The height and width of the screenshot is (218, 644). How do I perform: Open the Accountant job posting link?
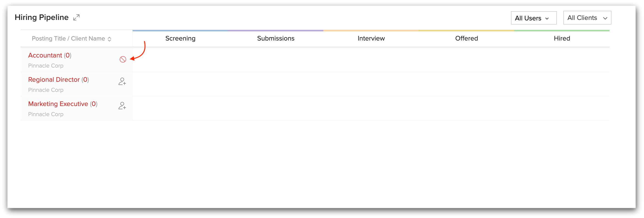[45, 55]
